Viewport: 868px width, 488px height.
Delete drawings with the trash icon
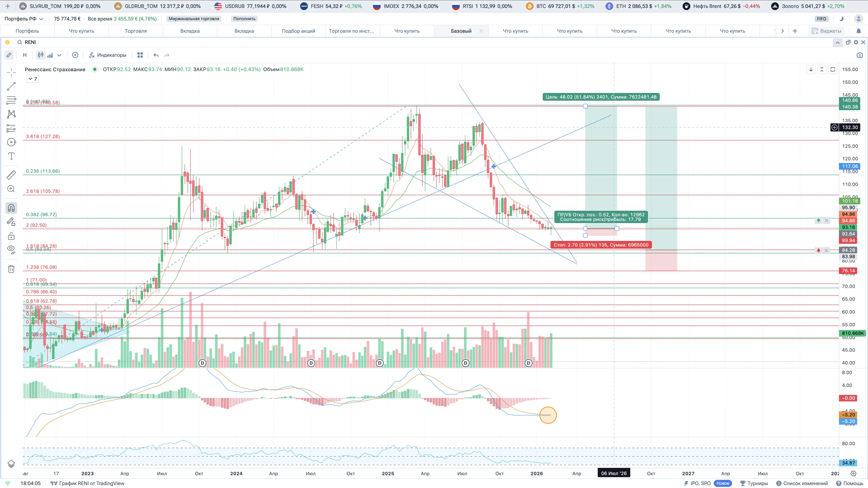pyautogui.click(x=11, y=269)
